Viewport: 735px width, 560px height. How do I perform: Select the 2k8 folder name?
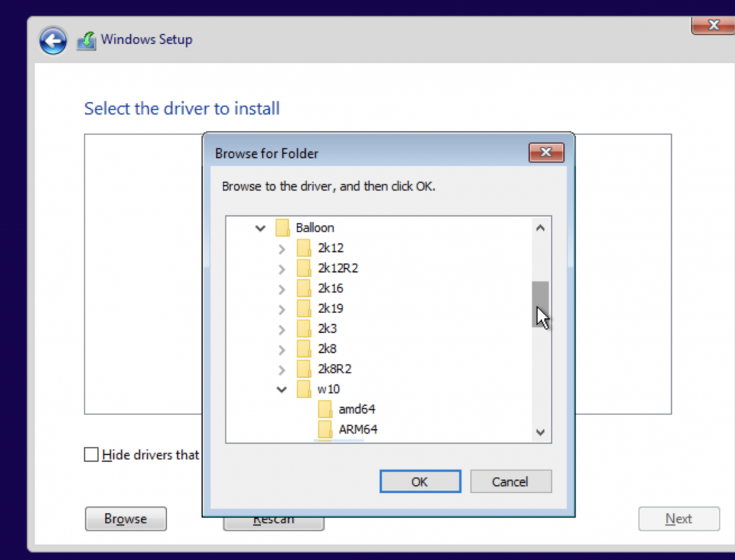pos(327,348)
